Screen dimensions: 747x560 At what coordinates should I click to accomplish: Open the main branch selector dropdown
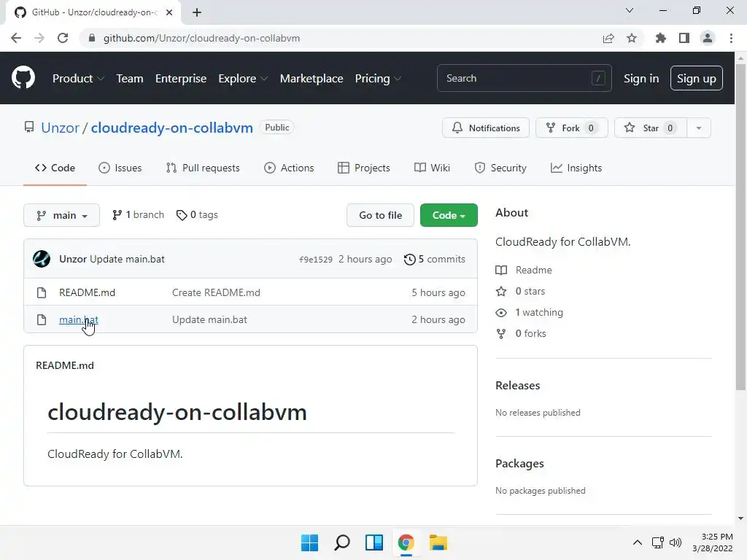[61, 215]
